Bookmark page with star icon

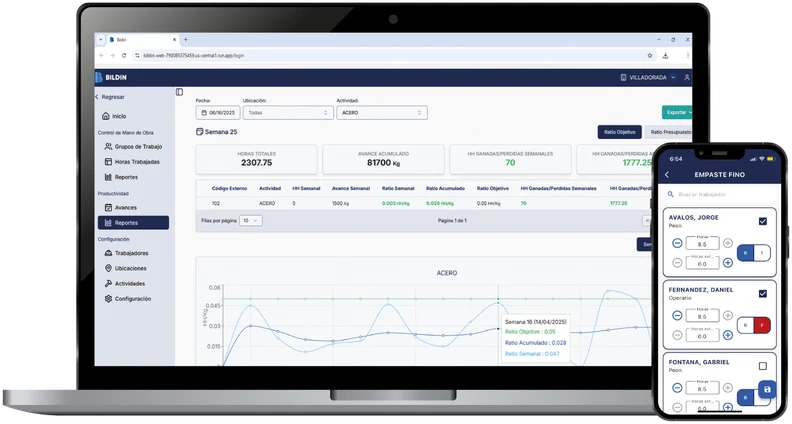pyautogui.click(x=650, y=56)
